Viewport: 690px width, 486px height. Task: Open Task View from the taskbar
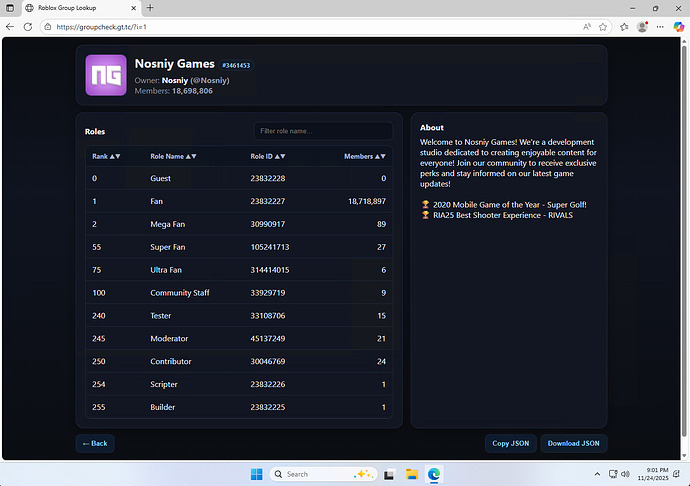pyautogui.click(x=389, y=474)
